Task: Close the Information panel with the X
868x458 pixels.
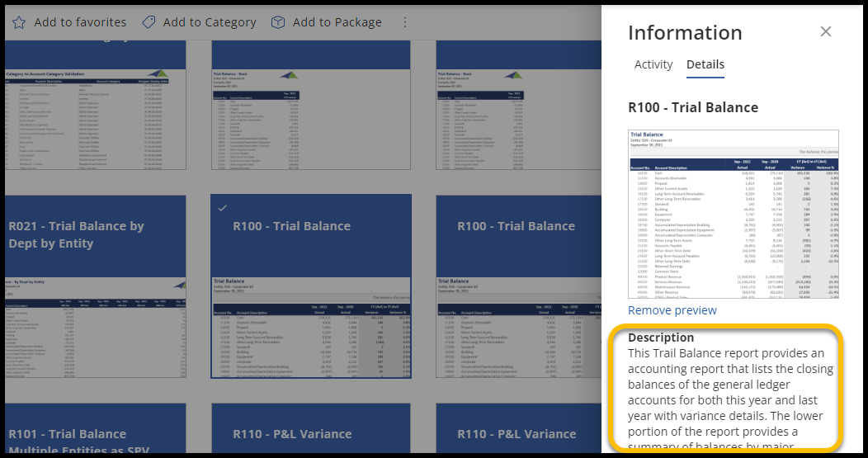Action: pyautogui.click(x=825, y=32)
